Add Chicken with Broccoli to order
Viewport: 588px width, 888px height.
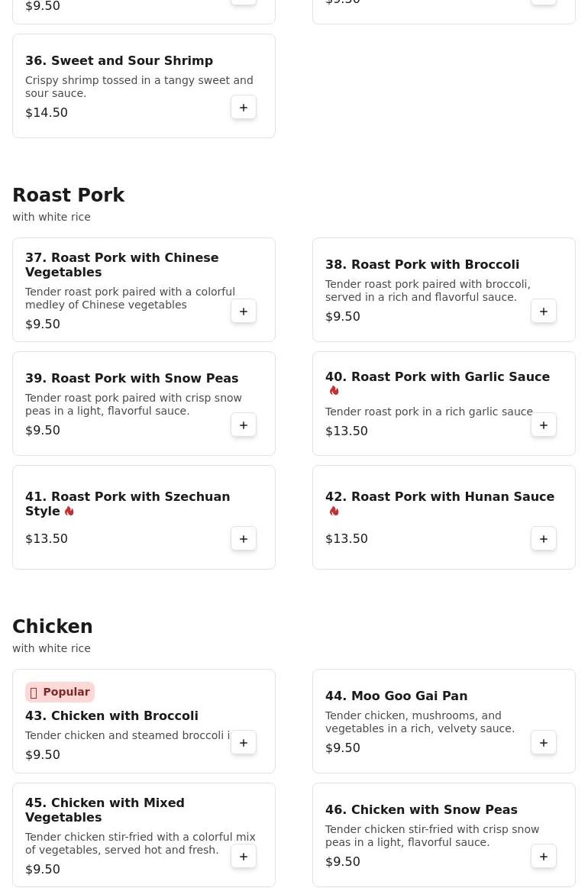[244, 743]
